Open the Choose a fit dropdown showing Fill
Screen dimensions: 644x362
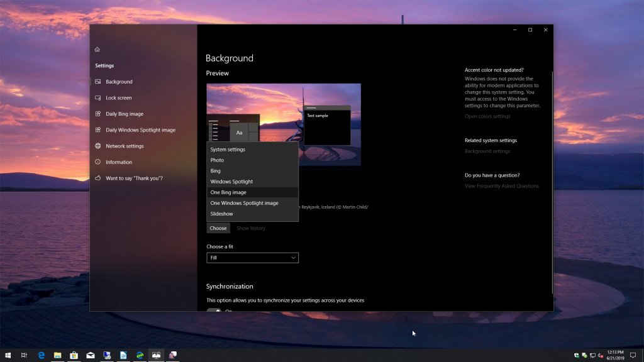(252, 258)
